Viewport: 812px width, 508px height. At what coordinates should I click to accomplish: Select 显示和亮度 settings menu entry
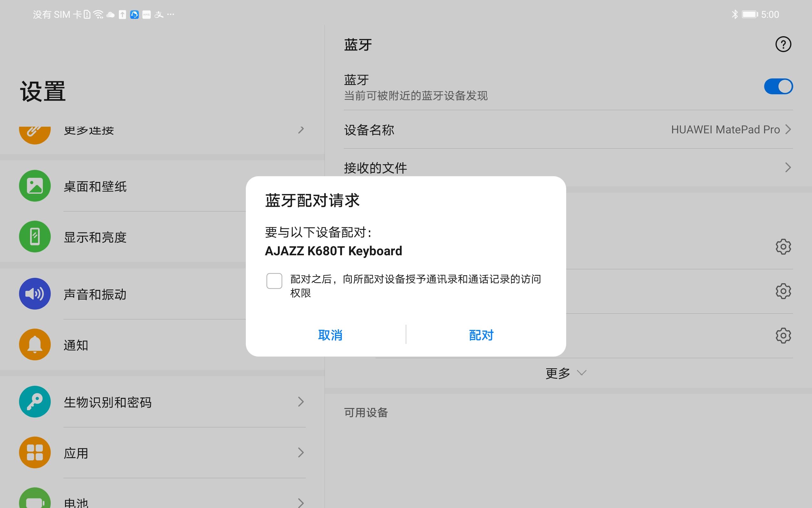tap(162, 237)
